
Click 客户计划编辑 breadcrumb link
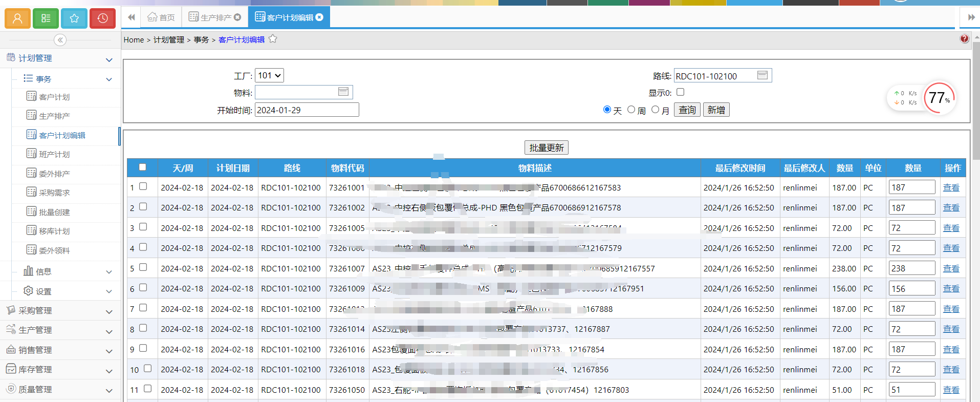coord(242,40)
